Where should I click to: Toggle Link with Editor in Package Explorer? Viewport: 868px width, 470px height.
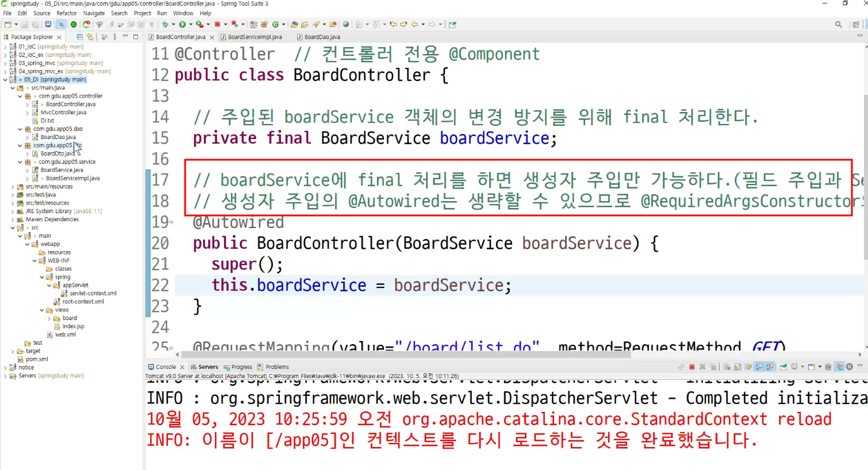click(90, 36)
